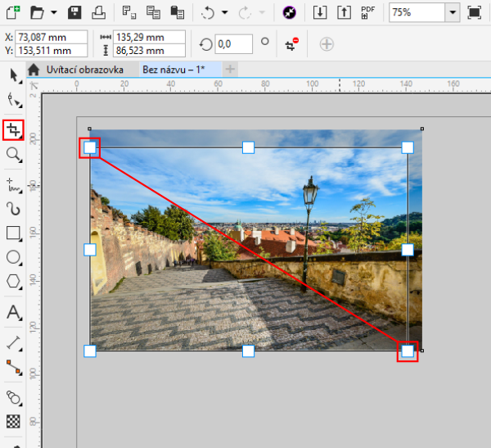This screenshot has height=448, width=491.
Task: Select the Connector tool
Action: pyautogui.click(x=13, y=367)
